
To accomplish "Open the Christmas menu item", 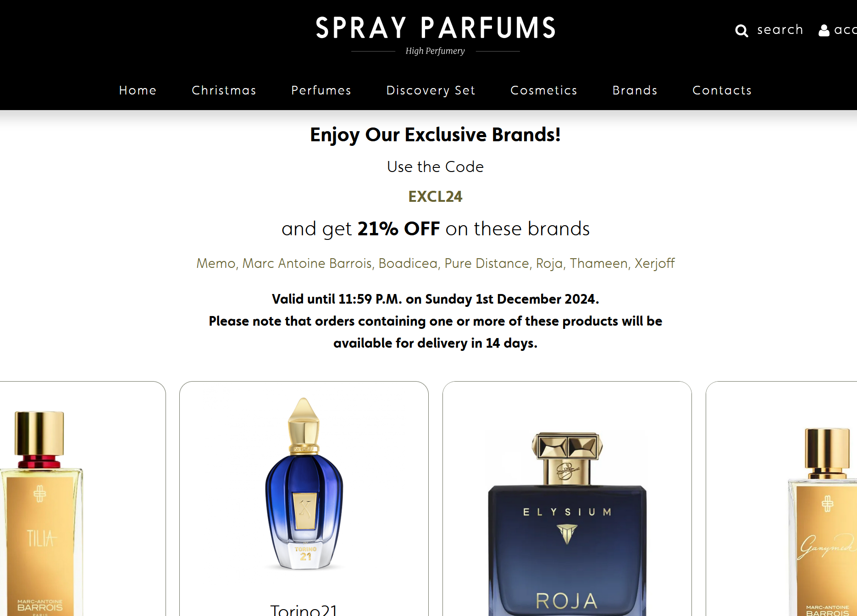I will (224, 90).
